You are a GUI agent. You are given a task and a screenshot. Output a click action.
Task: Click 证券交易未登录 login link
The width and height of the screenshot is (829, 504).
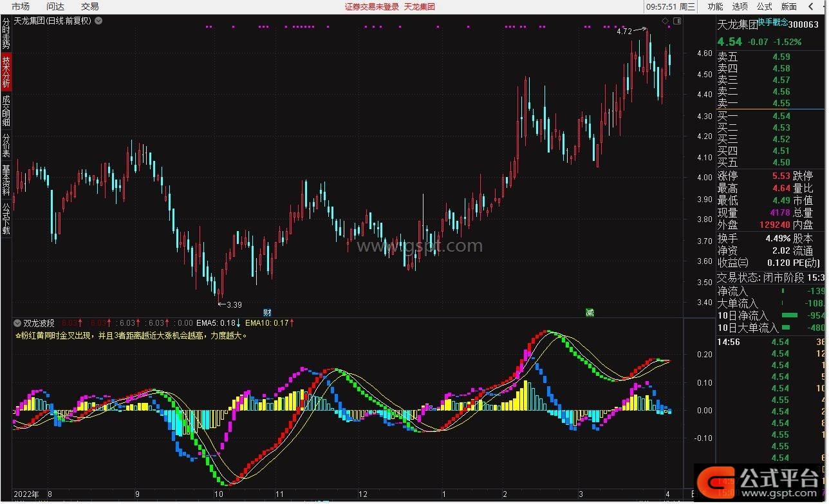372,6
